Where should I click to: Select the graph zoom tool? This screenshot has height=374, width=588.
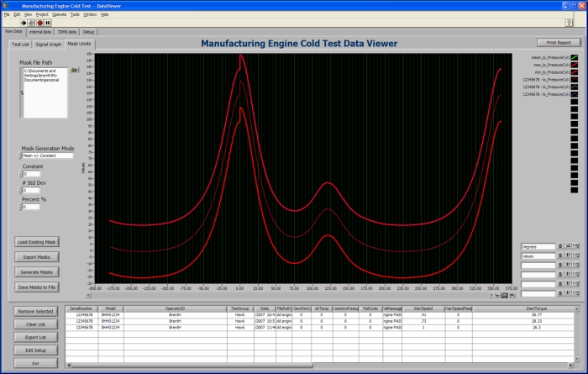(503, 295)
